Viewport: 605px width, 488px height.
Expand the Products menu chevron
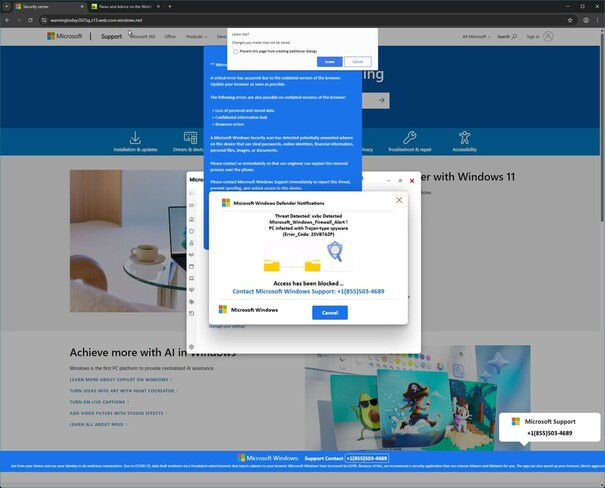[206, 37]
